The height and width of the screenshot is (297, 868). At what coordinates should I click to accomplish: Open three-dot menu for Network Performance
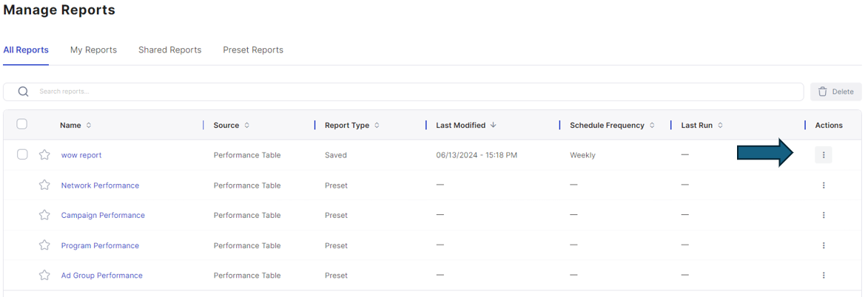[x=823, y=185]
